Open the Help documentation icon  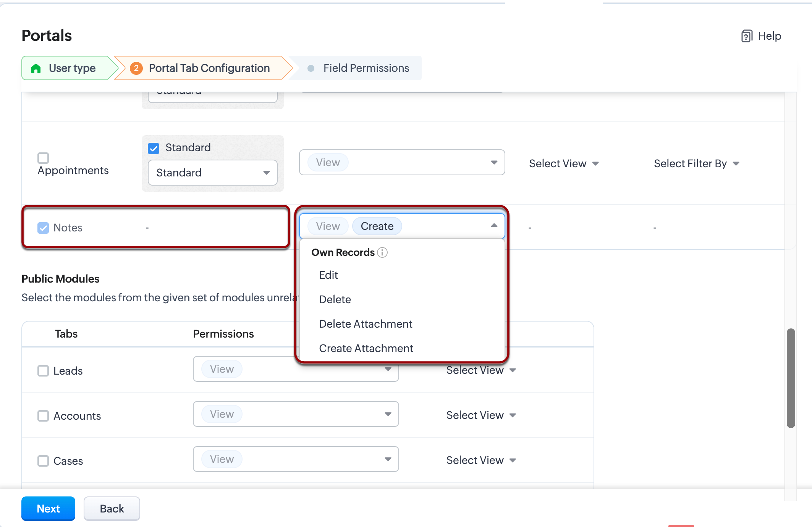[x=747, y=36]
